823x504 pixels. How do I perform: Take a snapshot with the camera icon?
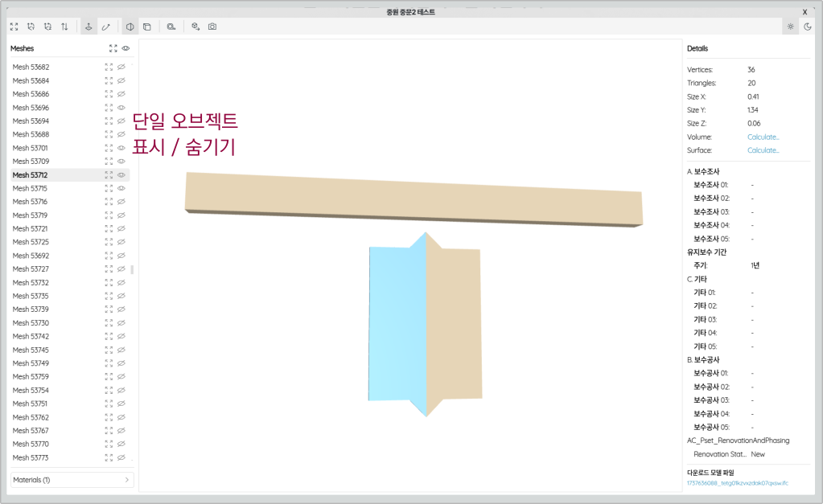212,27
